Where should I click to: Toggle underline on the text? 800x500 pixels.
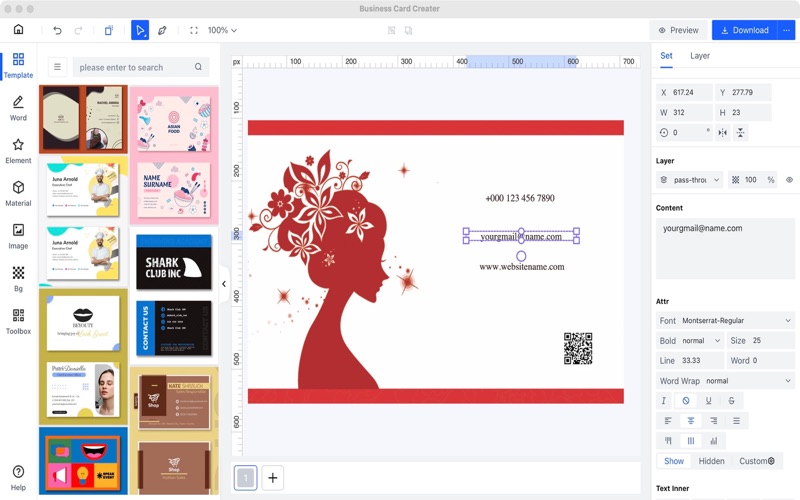pyautogui.click(x=709, y=401)
